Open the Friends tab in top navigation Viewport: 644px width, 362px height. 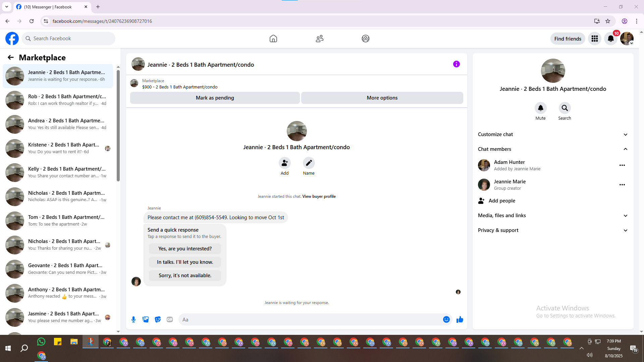click(319, 39)
